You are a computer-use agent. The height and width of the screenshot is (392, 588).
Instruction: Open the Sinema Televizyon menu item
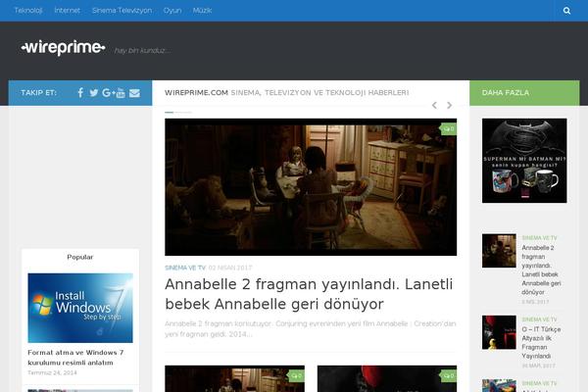tap(122, 11)
